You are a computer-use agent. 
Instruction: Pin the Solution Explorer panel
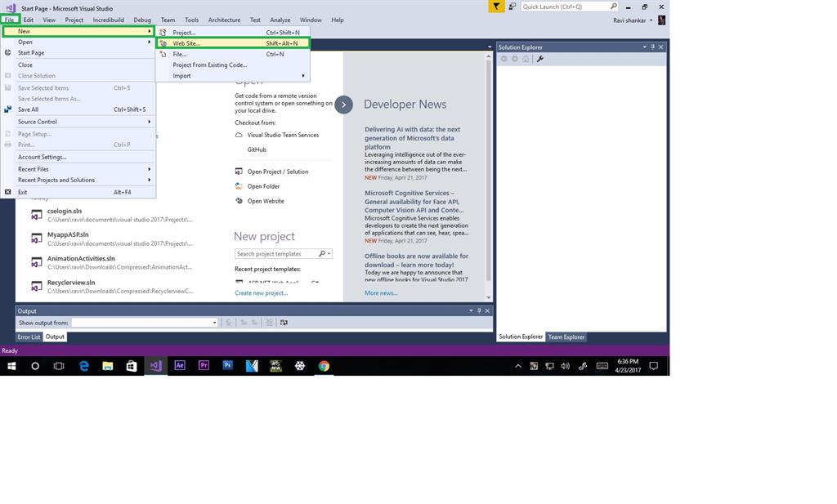(652, 47)
